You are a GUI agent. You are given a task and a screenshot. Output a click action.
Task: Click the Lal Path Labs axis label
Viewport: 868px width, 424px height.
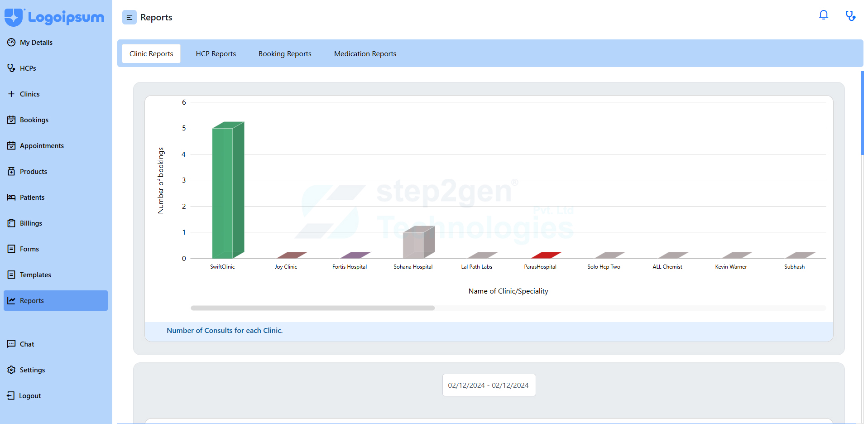(477, 267)
